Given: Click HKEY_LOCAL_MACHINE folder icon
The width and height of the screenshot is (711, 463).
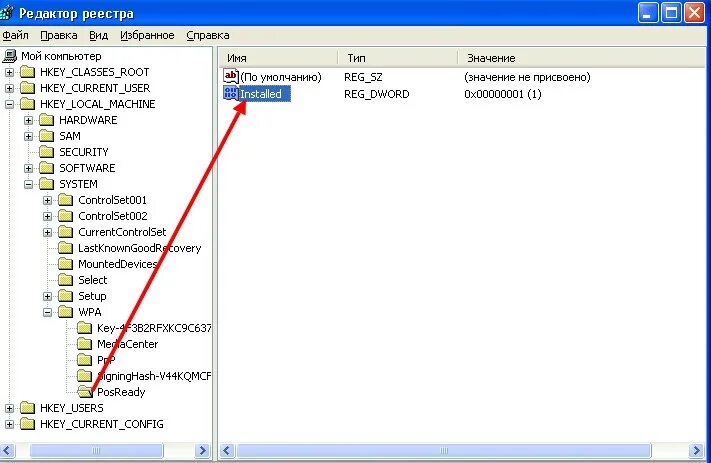Looking at the screenshot, I should pos(28,104).
